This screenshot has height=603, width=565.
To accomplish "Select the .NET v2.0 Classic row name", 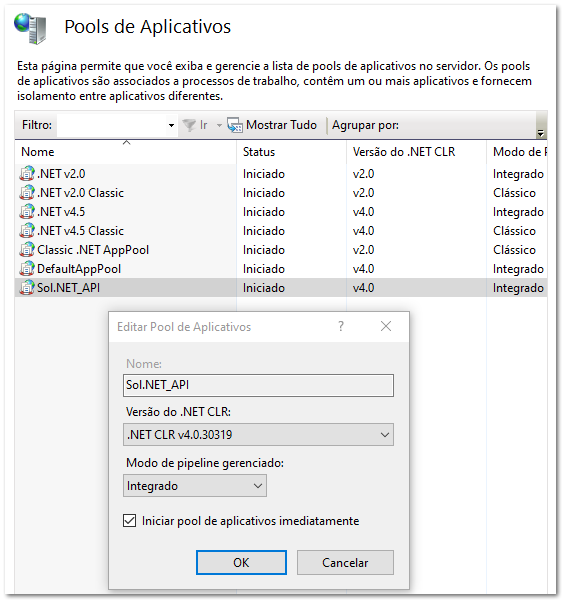I will [80, 193].
